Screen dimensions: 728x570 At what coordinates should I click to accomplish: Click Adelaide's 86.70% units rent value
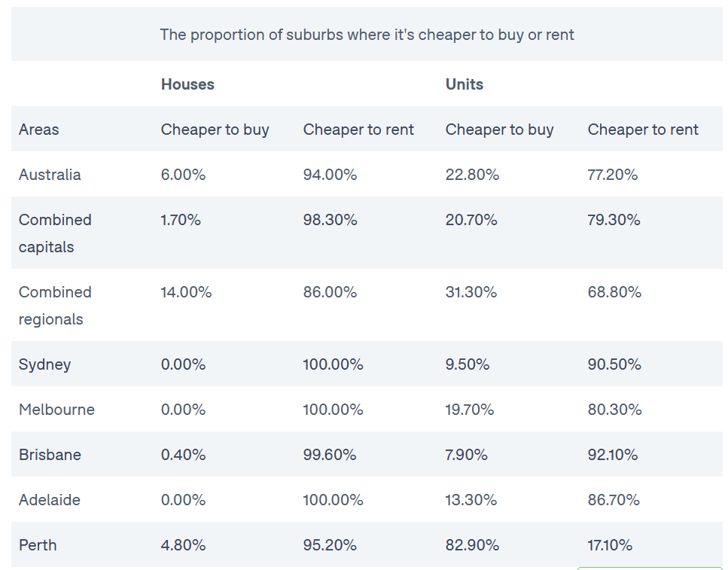click(614, 500)
